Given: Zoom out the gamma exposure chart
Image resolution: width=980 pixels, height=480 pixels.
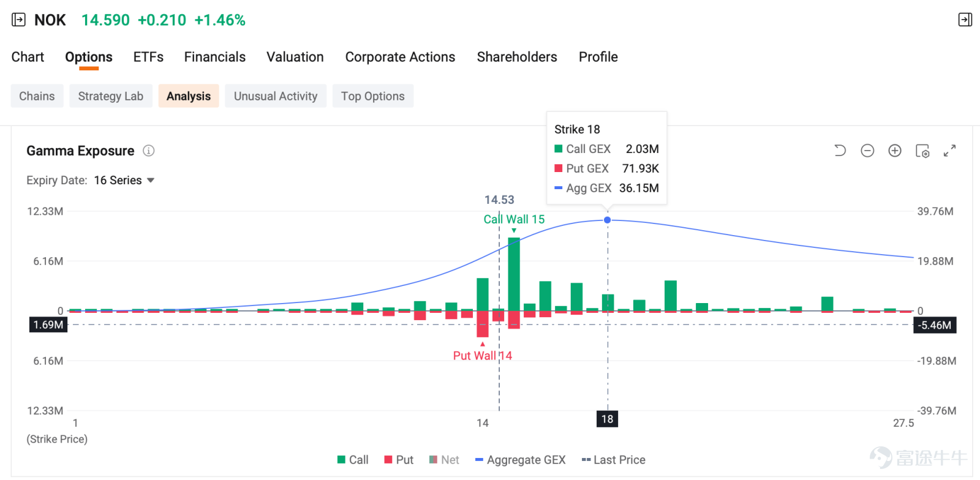Looking at the screenshot, I should click(x=867, y=151).
